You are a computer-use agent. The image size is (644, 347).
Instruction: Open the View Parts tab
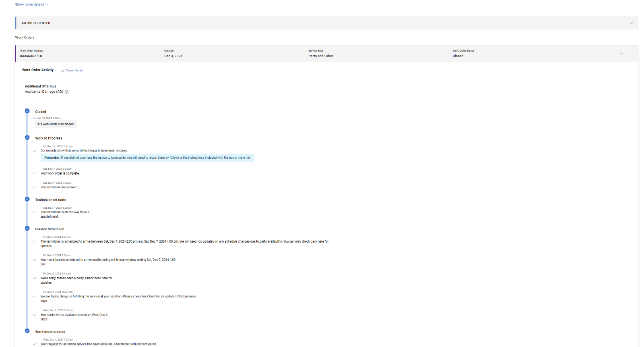(x=74, y=71)
